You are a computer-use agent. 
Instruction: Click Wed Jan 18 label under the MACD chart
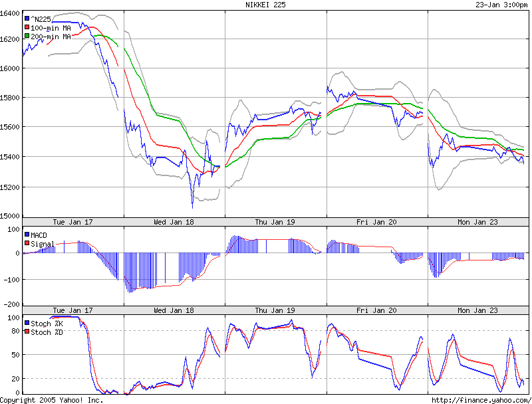point(174,310)
